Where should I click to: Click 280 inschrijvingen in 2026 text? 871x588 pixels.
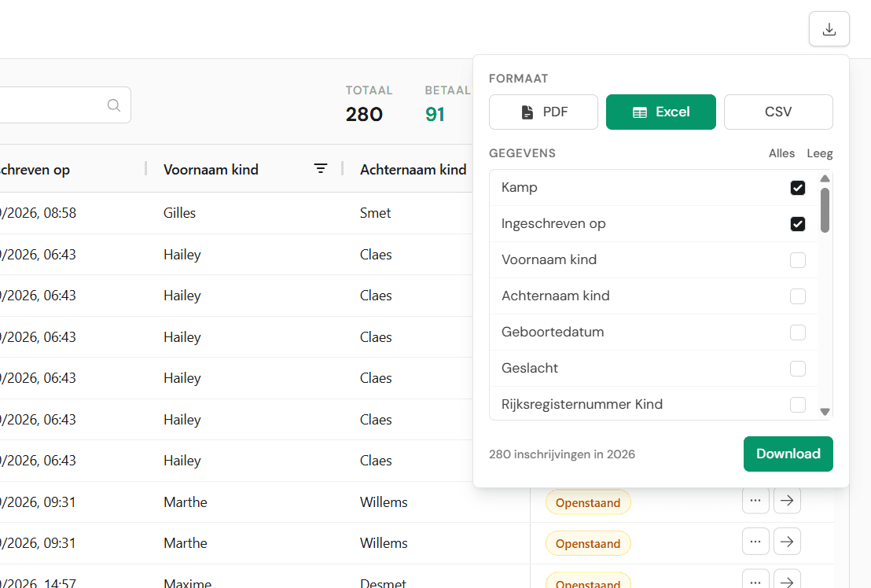[x=561, y=454]
